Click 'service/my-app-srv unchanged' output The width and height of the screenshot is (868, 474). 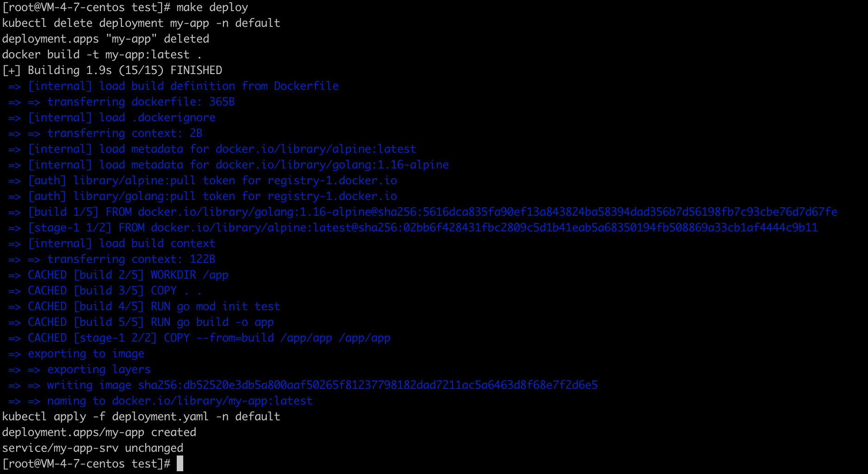[93, 448]
